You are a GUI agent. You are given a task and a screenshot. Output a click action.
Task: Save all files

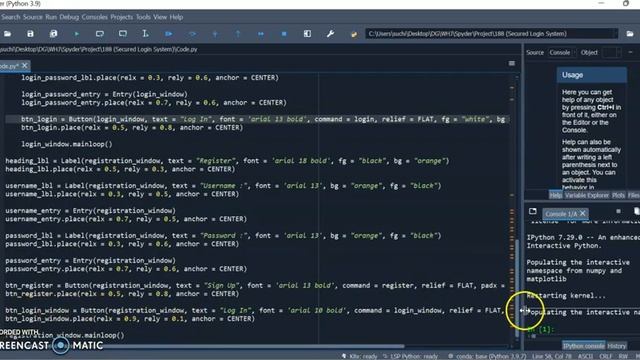click(x=53, y=34)
